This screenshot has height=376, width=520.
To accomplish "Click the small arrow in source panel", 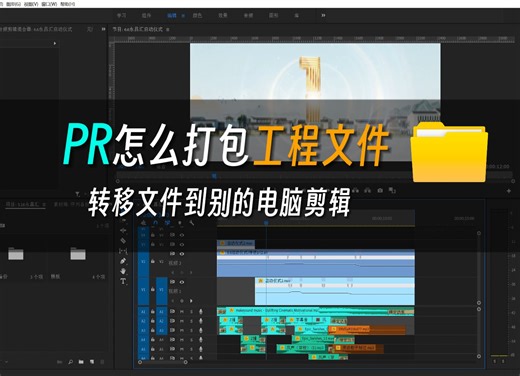I will (x=55, y=43).
